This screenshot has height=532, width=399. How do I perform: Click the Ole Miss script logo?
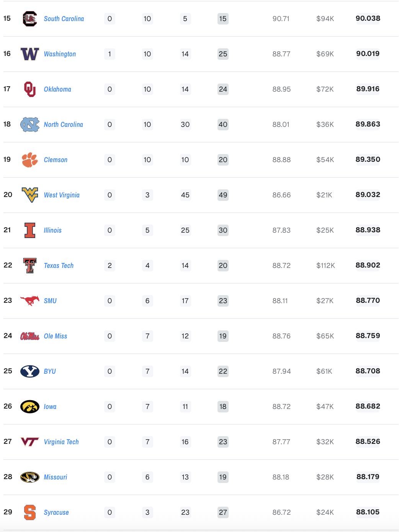point(30,336)
